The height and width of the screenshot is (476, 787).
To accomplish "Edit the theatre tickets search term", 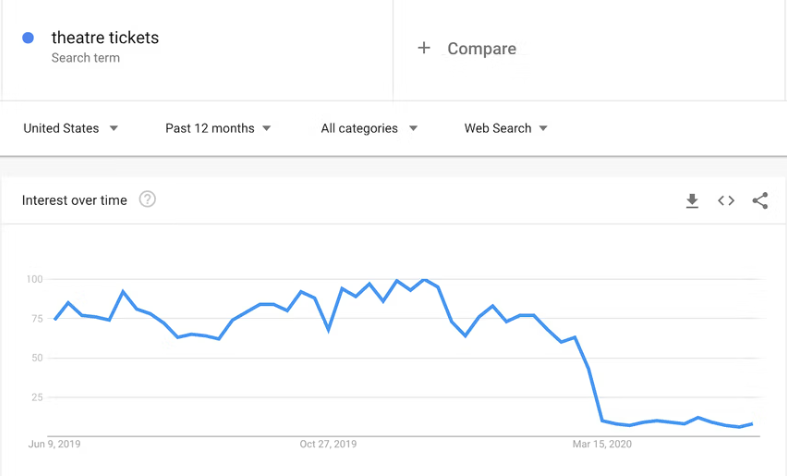I will (105, 38).
